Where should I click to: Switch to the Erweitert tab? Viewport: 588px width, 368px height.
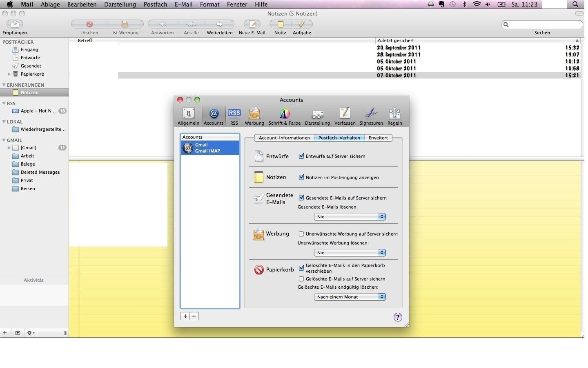point(378,138)
